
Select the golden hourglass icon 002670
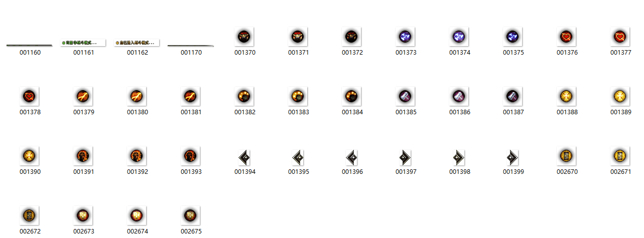(567, 156)
